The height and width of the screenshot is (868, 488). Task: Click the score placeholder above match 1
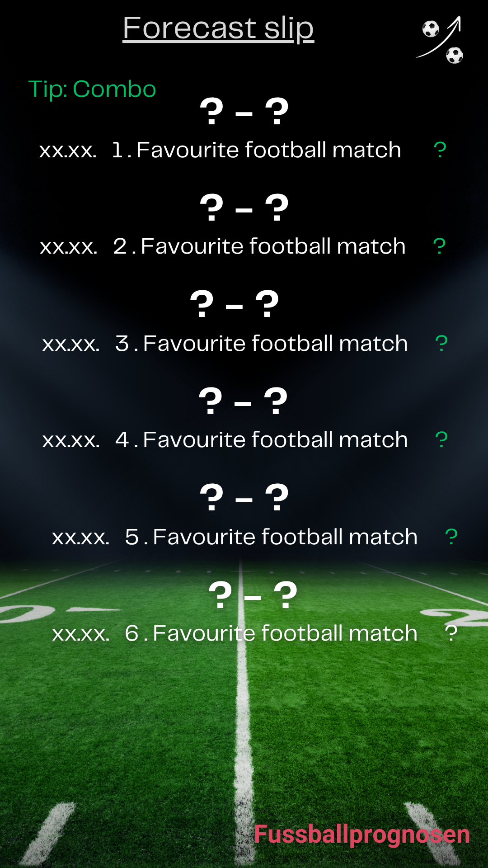coord(244,112)
